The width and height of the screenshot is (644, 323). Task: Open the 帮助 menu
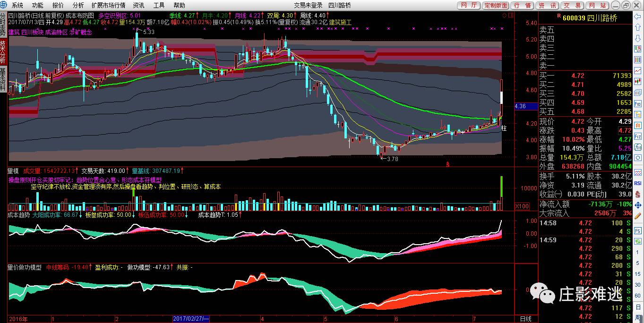point(179,5)
